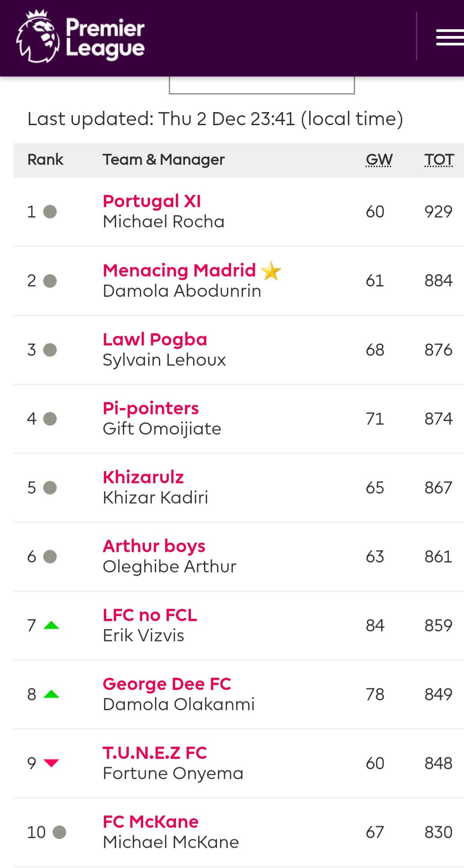
Task: Click grey status dot for FC McKane
Action: (x=59, y=832)
